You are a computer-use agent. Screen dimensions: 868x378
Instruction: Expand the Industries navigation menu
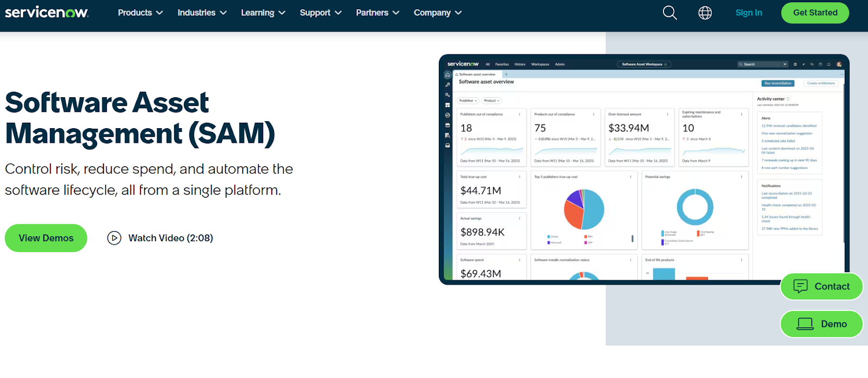pos(202,12)
